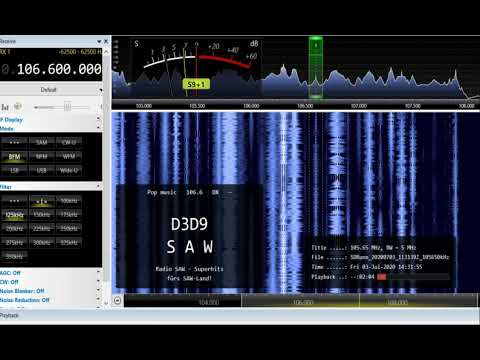This screenshot has width=480, height=360.
Task: Click the S A W station name
Action: [x=190, y=247]
